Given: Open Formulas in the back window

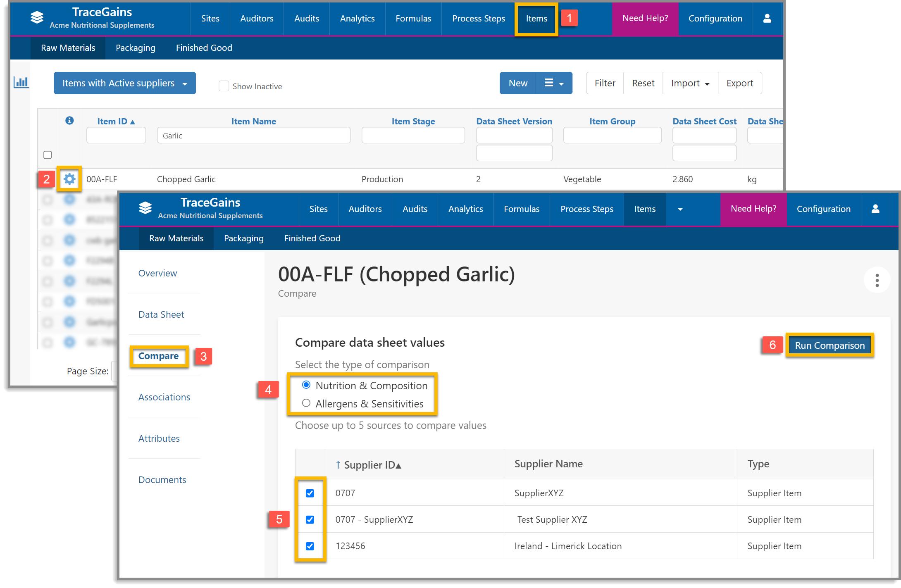Looking at the screenshot, I should click(x=413, y=19).
